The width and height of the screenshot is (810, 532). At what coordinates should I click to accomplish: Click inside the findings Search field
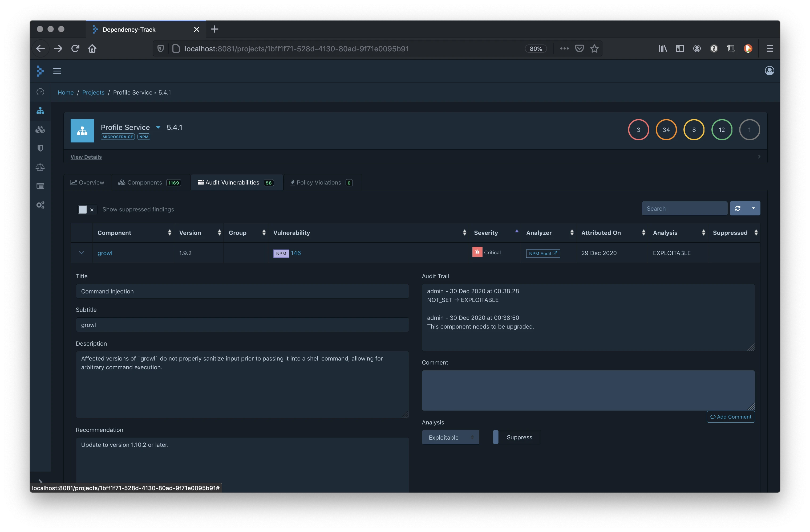684,208
